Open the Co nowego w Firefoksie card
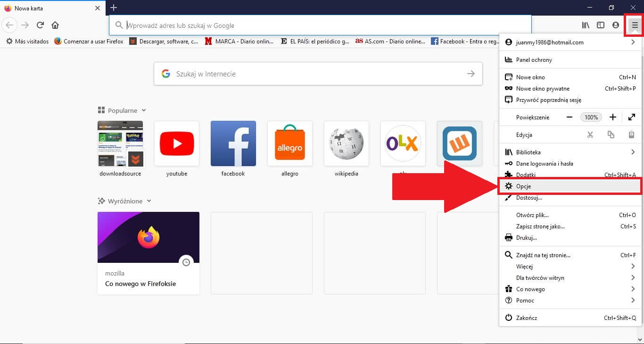644x344 pixels. (x=149, y=253)
